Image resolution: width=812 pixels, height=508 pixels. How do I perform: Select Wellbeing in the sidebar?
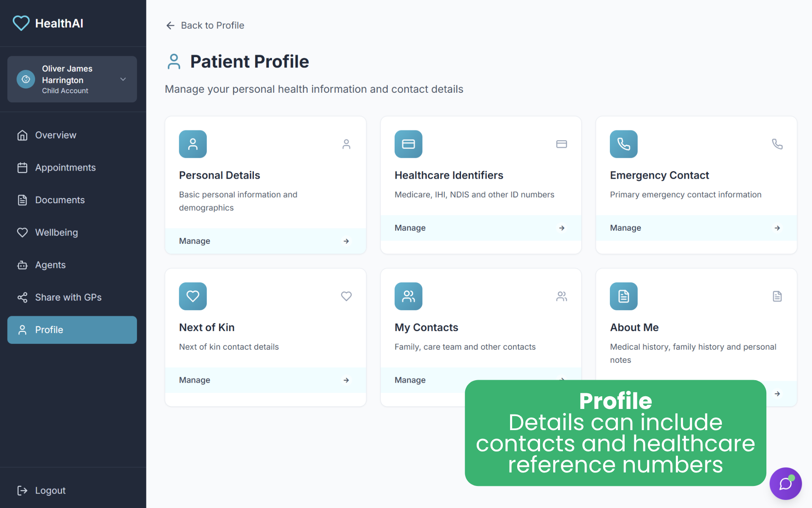point(56,232)
